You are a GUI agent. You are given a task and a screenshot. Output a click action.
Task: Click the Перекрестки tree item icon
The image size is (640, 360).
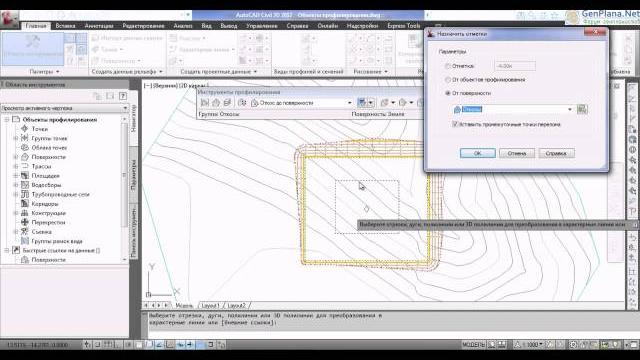point(24,222)
